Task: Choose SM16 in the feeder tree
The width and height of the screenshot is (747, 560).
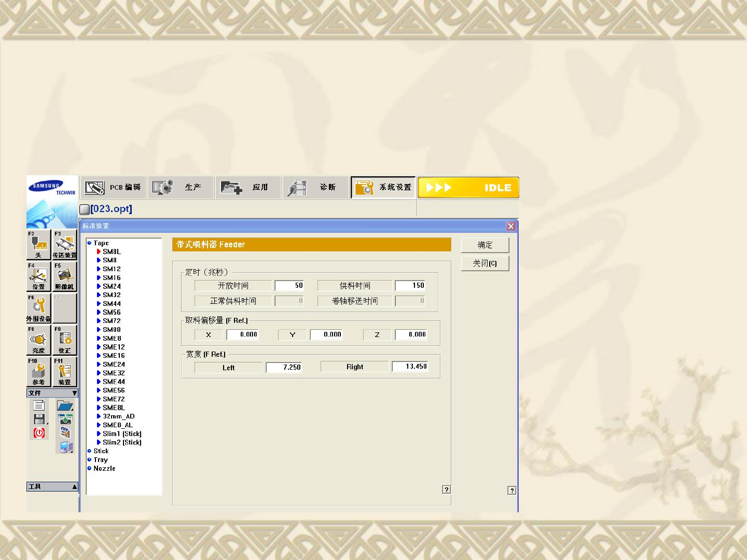Action: tap(112, 278)
